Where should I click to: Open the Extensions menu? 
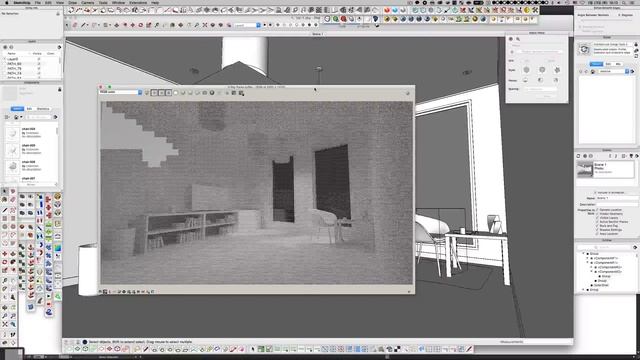click(x=138, y=3)
